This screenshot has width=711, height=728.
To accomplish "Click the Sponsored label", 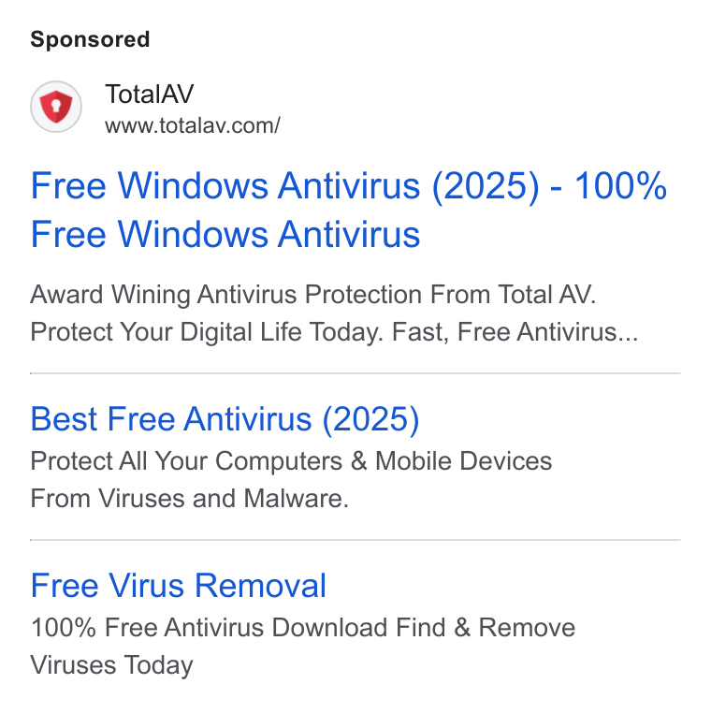I will tap(90, 39).
